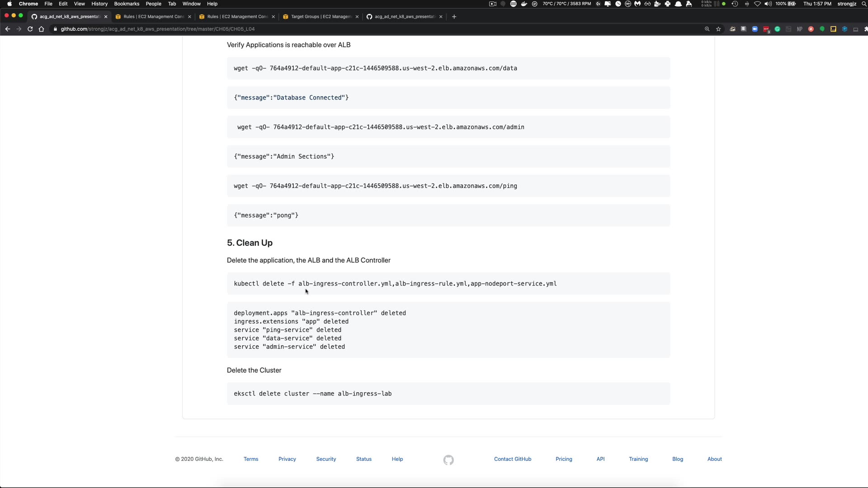
Task: Click the GitHub logo in the footer
Action: pyautogui.click(x=448, y=460)
